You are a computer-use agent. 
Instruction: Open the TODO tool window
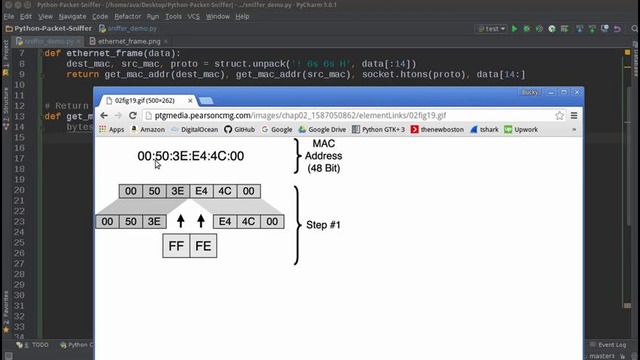pyautogui.click(x=32, y=345)
